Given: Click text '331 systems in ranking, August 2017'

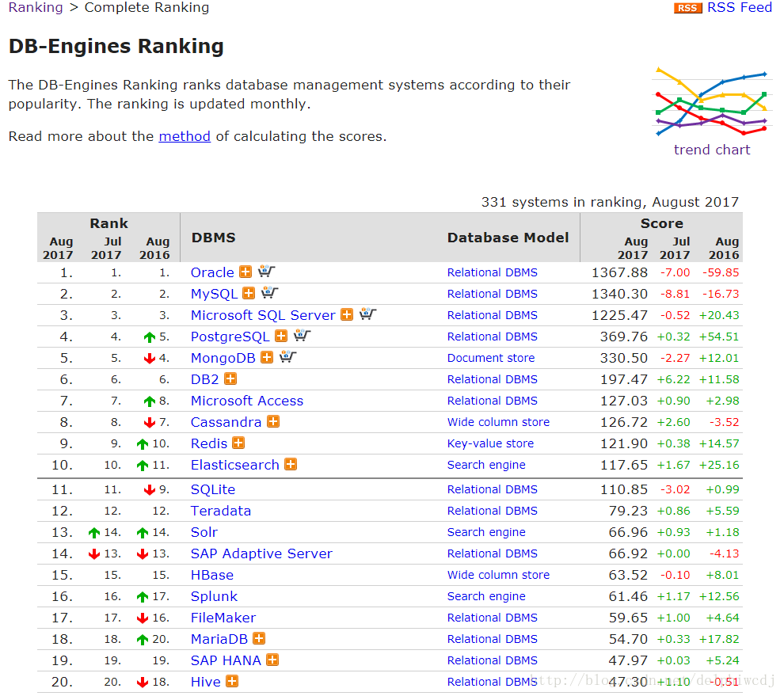Looking at the screenshot, I should 610,202.
